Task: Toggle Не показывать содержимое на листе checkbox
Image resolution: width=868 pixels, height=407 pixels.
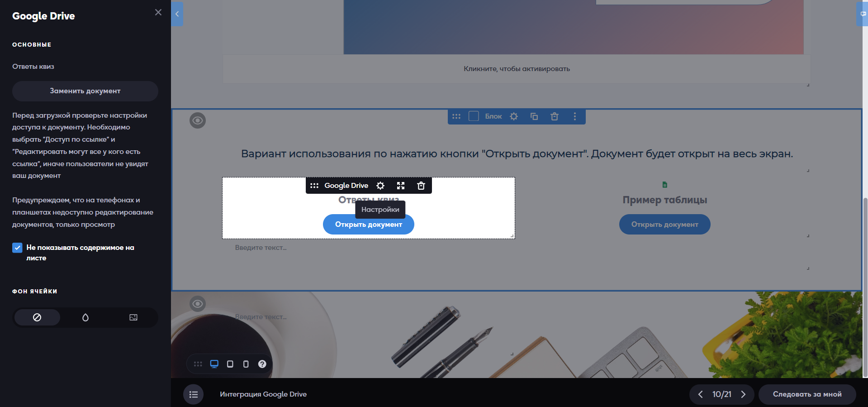Action: pyautogui.click(x=17, y=248)
